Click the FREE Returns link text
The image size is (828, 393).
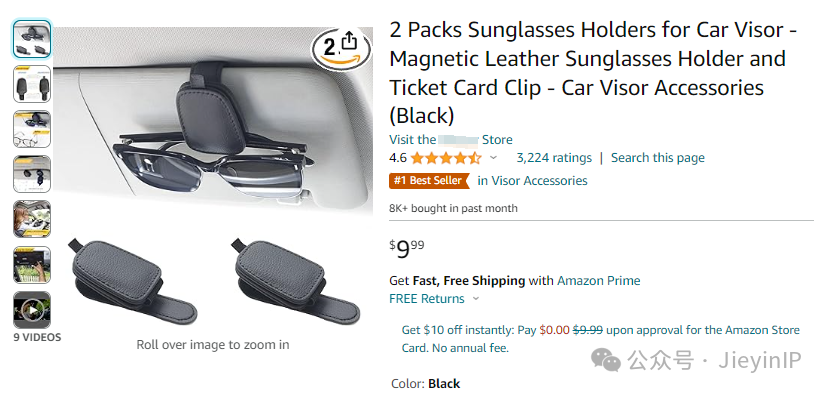(x=427, y=299)
